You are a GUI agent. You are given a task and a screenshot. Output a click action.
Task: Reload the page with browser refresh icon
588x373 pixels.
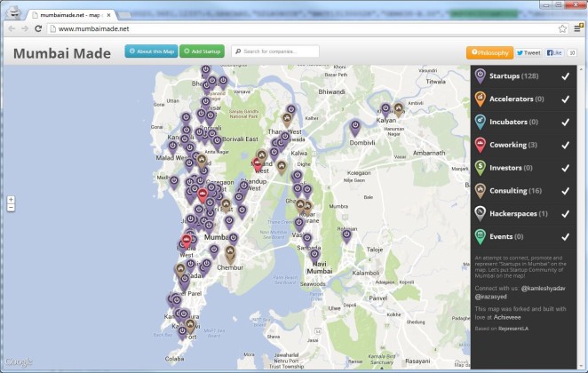(x=38, y=28)
